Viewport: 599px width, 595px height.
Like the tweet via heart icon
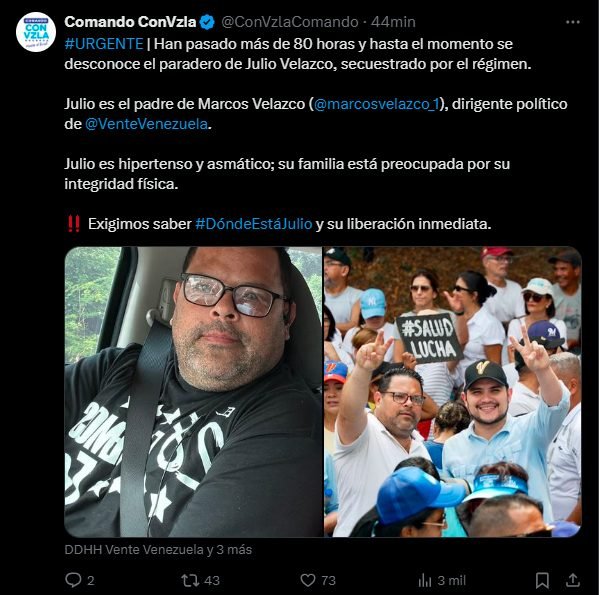(308, 580)
